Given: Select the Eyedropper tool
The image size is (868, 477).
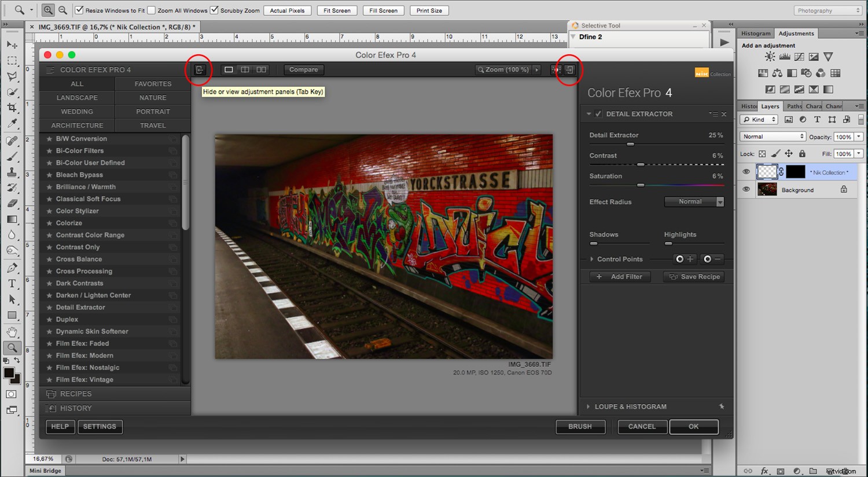Looking at the screenshot, I should point(12,123).
